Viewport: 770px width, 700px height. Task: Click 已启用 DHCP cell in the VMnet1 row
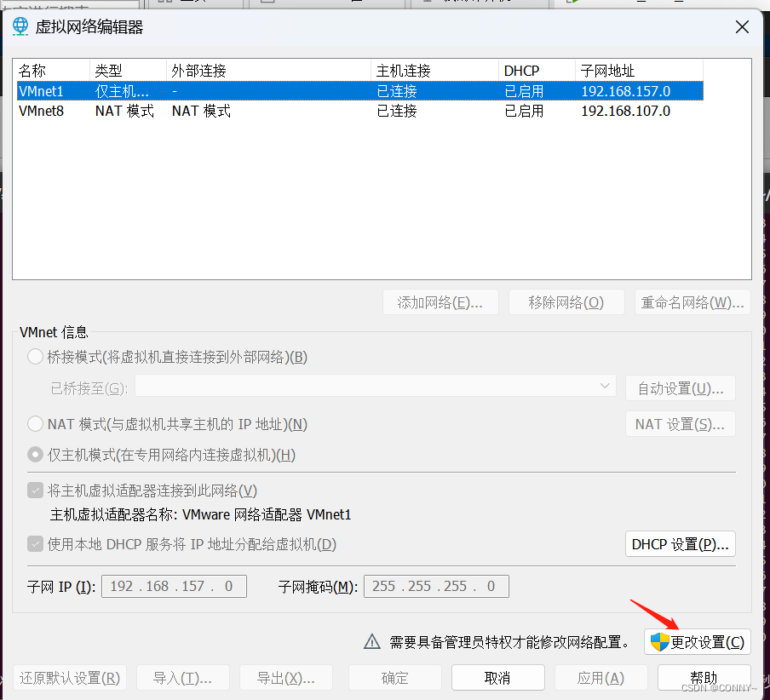pyautogui.click(x=524, y=91)
